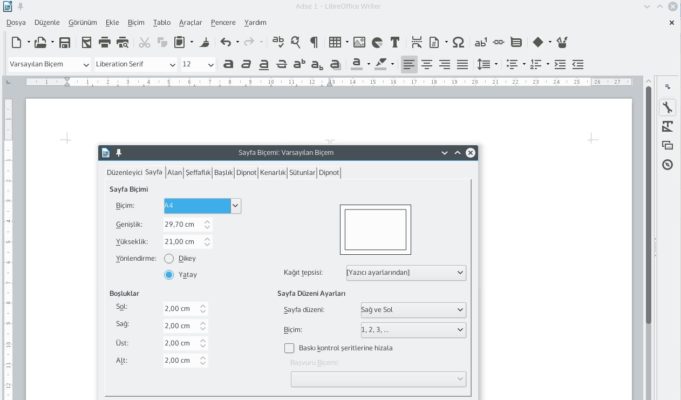Switch to the Kenarlık tab

pyautogui.click(x=273, y=172)
